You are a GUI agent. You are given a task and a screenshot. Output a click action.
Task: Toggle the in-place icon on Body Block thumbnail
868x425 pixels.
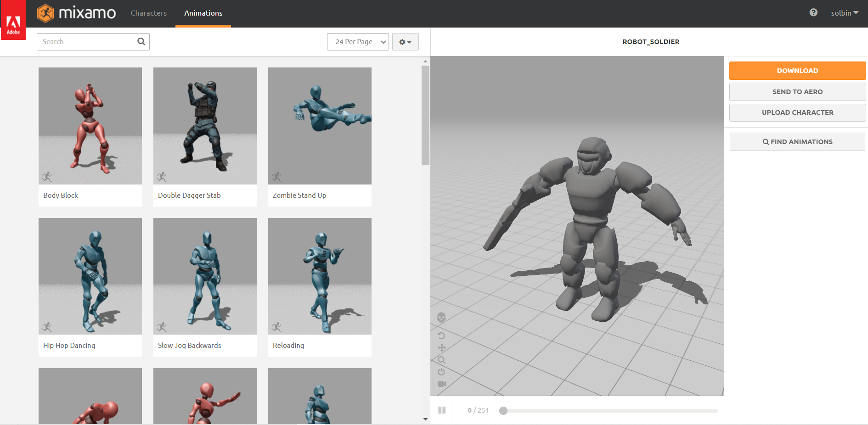[47, 176]
